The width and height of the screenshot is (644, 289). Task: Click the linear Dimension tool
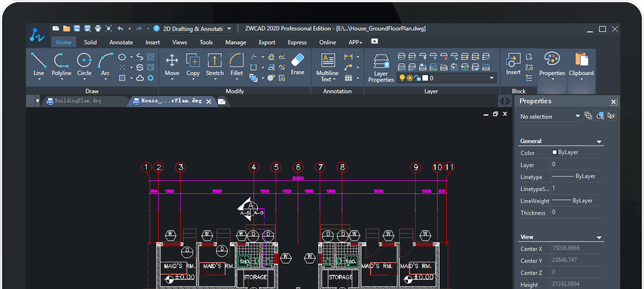pyautogui.click(x=349, y=56)
